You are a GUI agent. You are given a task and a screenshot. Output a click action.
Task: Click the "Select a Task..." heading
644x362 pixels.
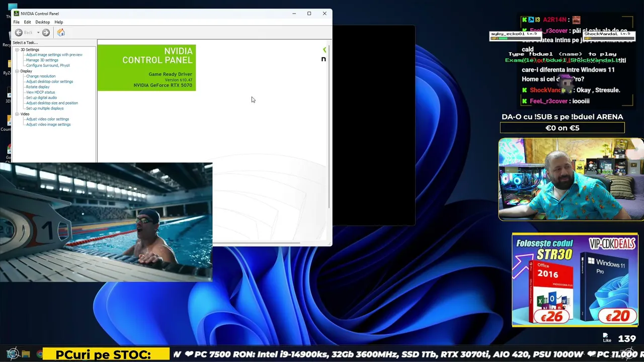(25, 43)
